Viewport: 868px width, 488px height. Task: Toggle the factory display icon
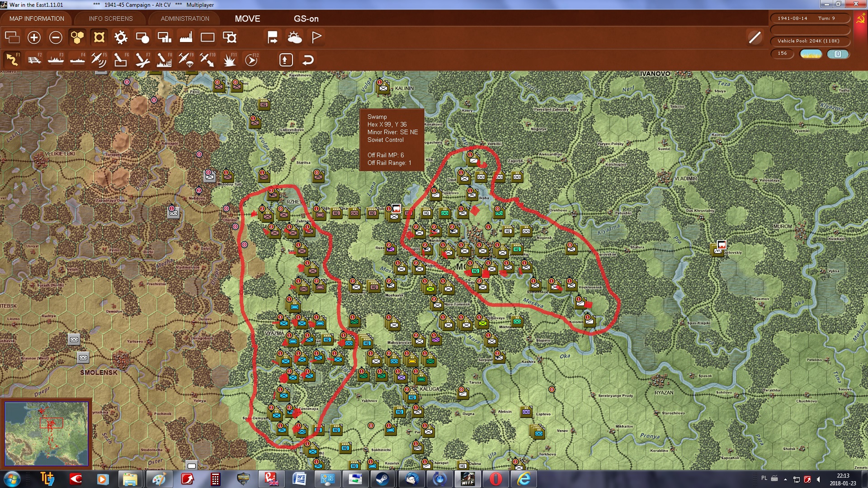tap(186, 38)
